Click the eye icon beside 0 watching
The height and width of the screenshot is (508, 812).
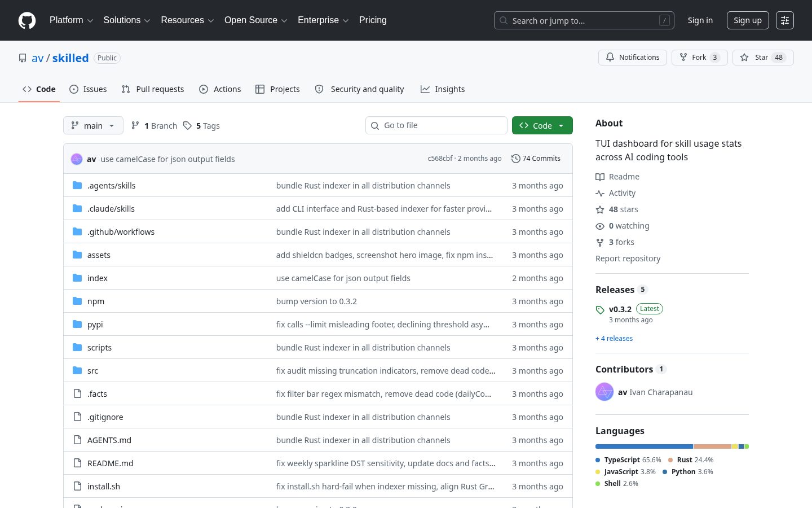click(600, 226)
